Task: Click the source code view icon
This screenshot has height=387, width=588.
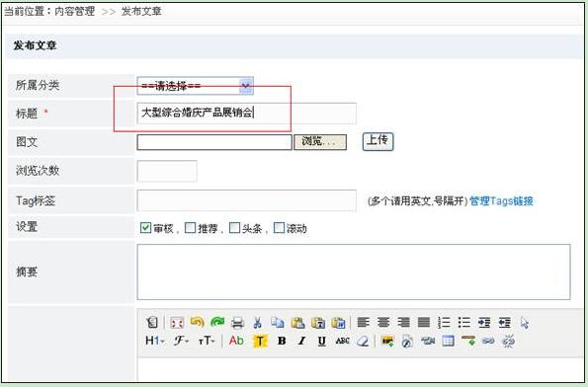Action: click(152, 322)
